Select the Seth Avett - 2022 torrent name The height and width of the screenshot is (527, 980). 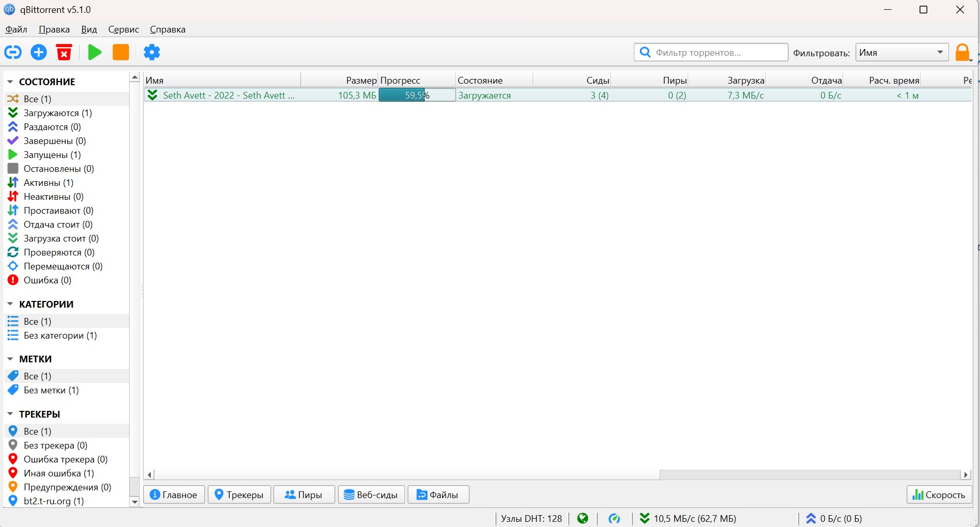(228, 95)
